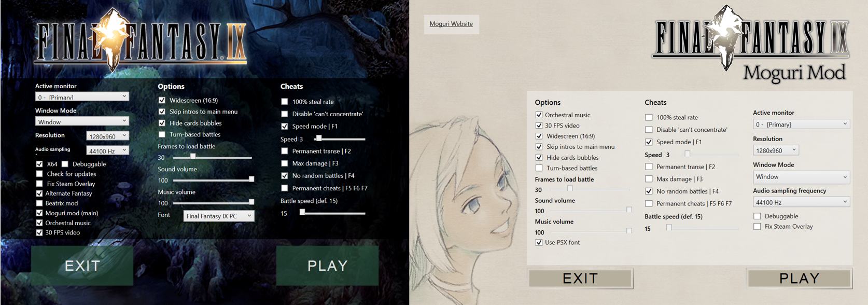Enable Fix Steam Overlay in Moguri launcher

pyautogui.click(x=757, y=227)
